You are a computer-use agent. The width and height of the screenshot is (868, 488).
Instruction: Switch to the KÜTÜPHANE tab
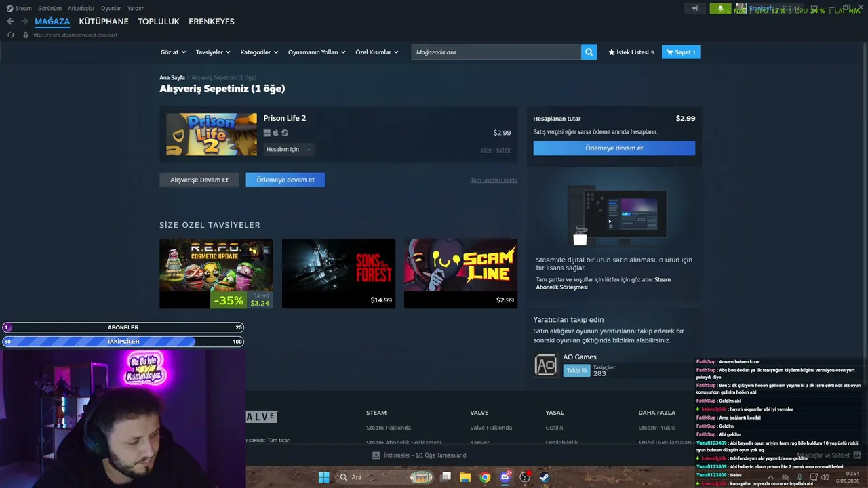[104, 22]
